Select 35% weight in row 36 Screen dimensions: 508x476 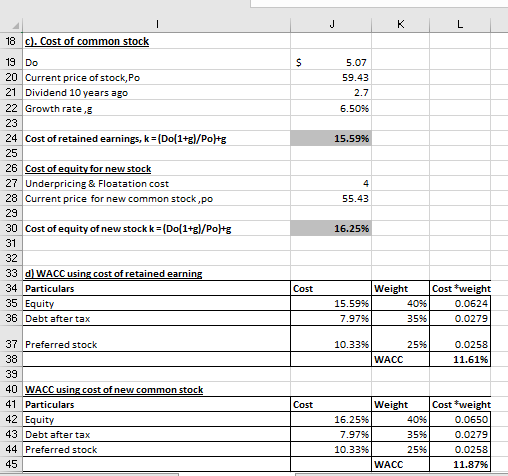[x=400, y=318]
